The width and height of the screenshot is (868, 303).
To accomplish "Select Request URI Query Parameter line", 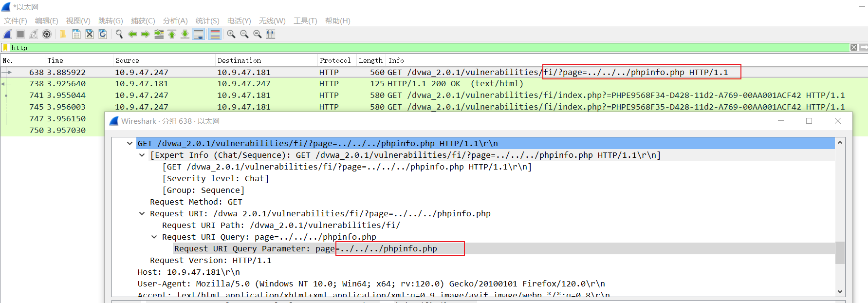I will coord(306,248).
